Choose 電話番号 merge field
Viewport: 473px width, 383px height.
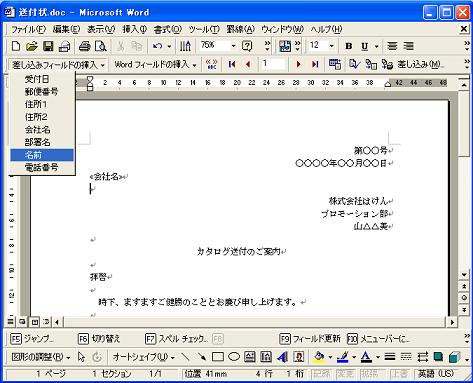[42, 167]
